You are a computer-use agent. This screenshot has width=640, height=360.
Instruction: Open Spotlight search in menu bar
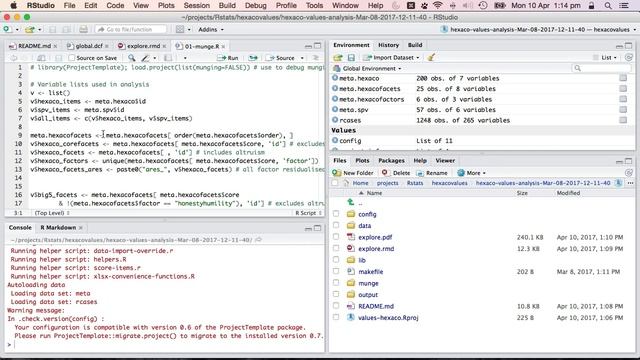click(x=608, y=6)
